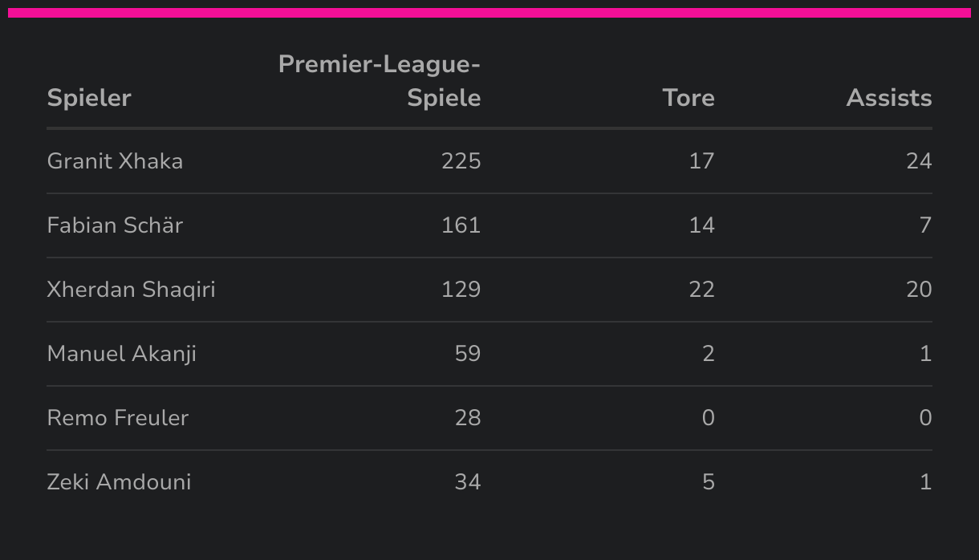Click the pink bar above the table
This screenshot has width=979, height=560.
[x=489, y=13]
